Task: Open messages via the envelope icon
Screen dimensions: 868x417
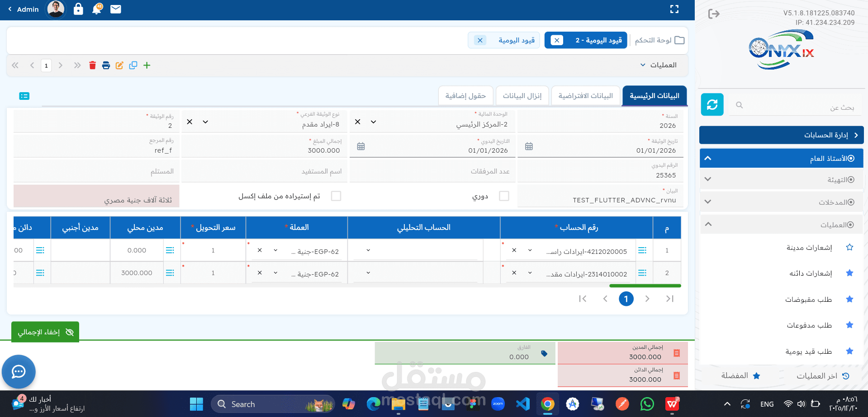Action: (116, 9)
